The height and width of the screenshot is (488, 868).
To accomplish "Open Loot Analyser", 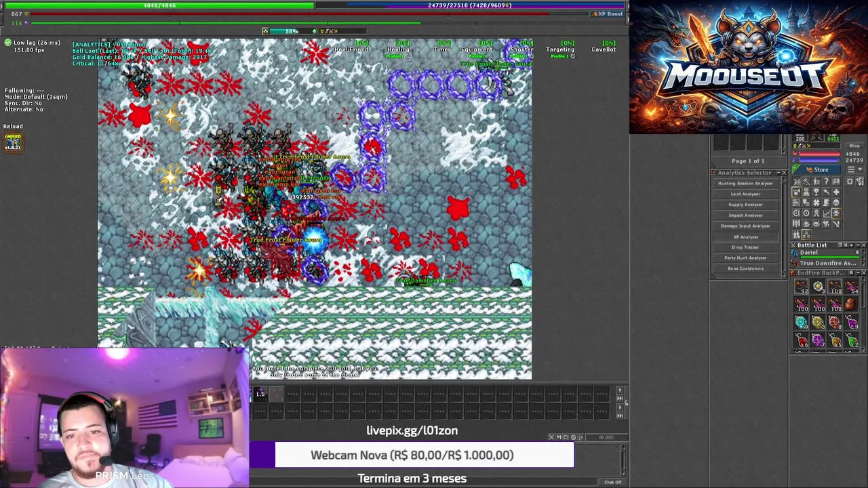I will point(745,194).
